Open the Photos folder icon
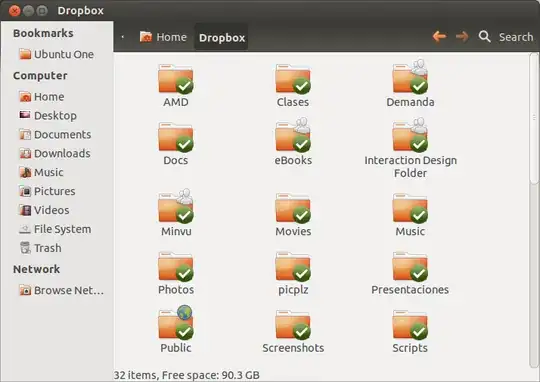This screenshot has height=382, width=540. (x=176, y=267)
